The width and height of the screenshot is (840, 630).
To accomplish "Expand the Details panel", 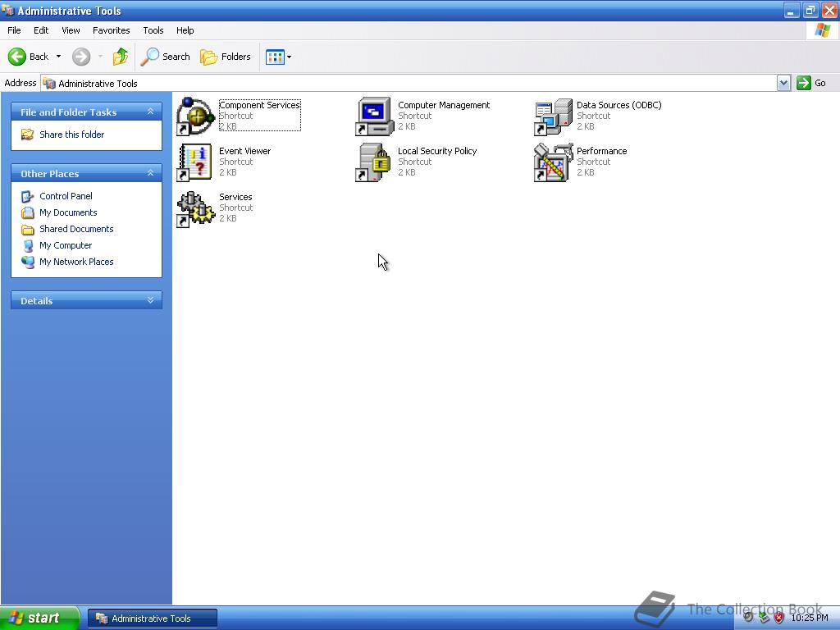I will (x=151, y=300).
